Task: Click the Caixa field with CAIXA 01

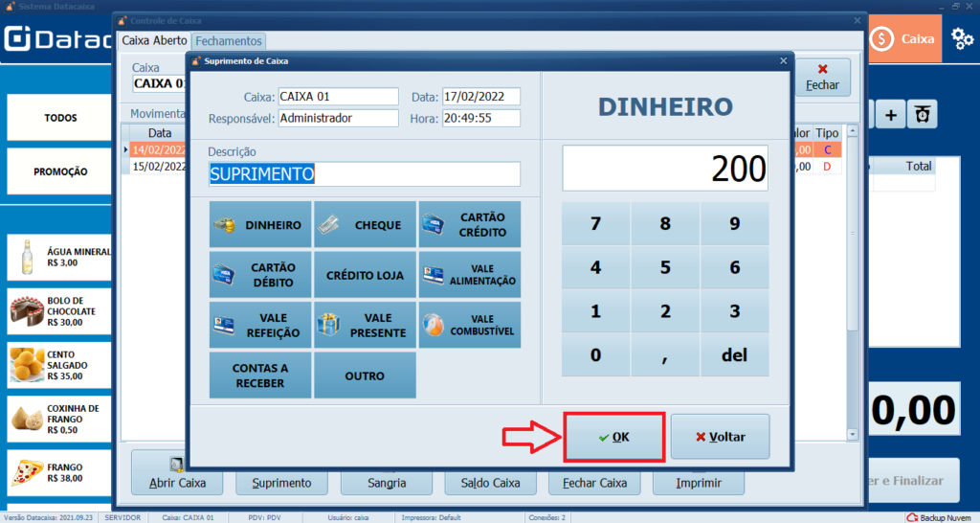Action: tap(338, 97)
